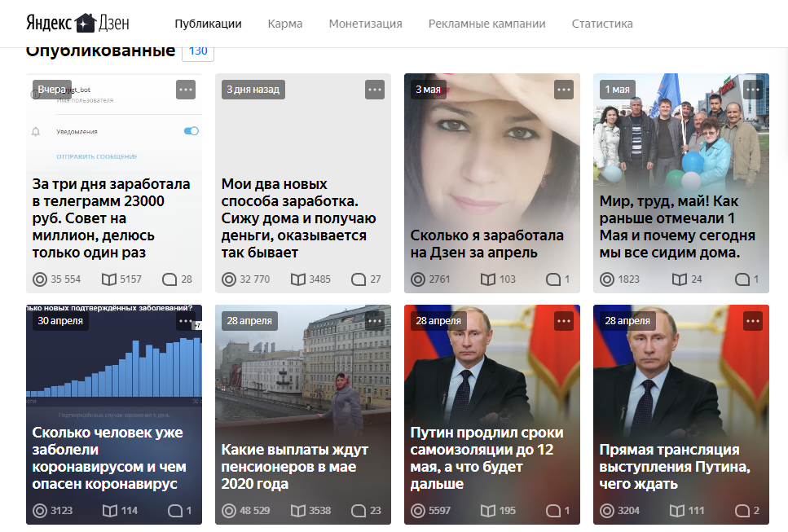The image size is (788, 532).
Task: Click views icon showing 3123
Action: pos(40,511)
